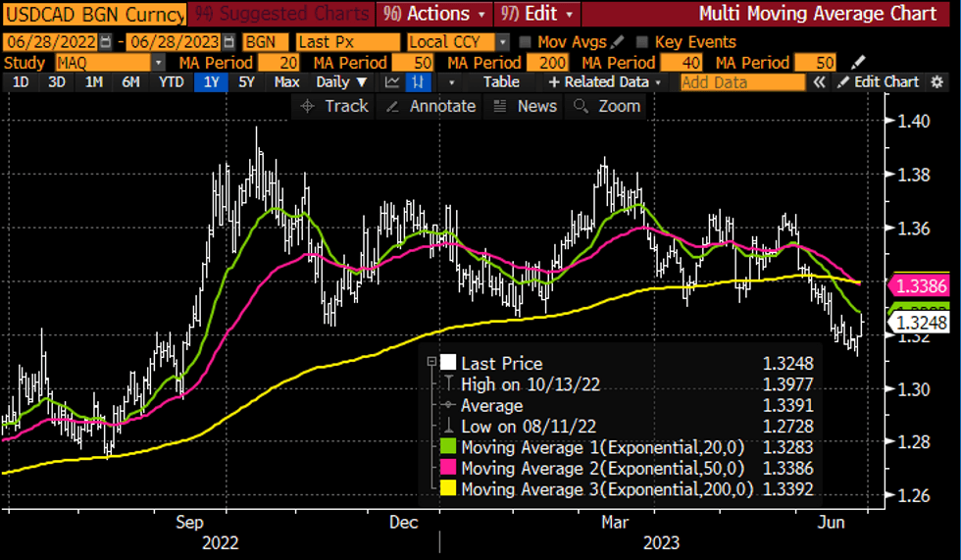This screenshot has height=560, width=961.
Task: Switch to line chart type icon
Action: [393, 82]
